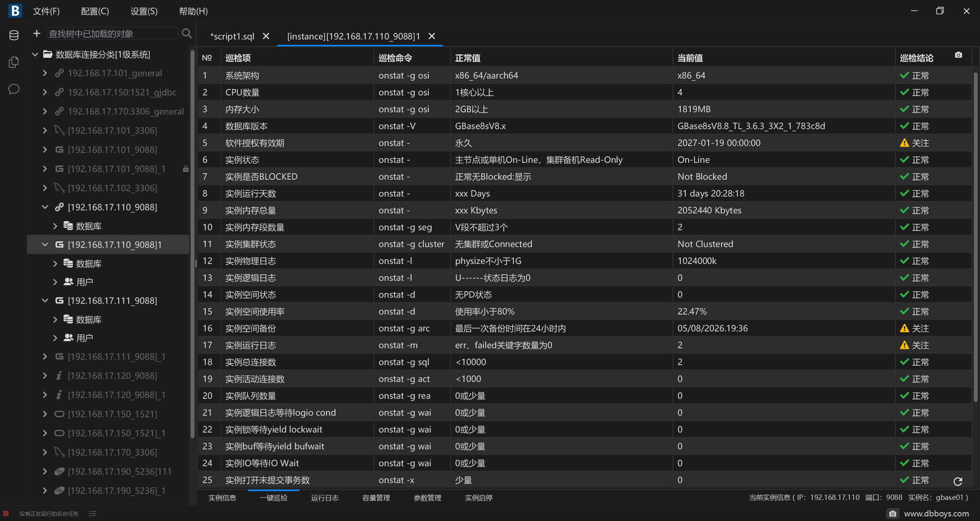980x521 pixels.
Task: Click the database stack icon under [192.168.17.111_9088]
Action: coord(68,319)
